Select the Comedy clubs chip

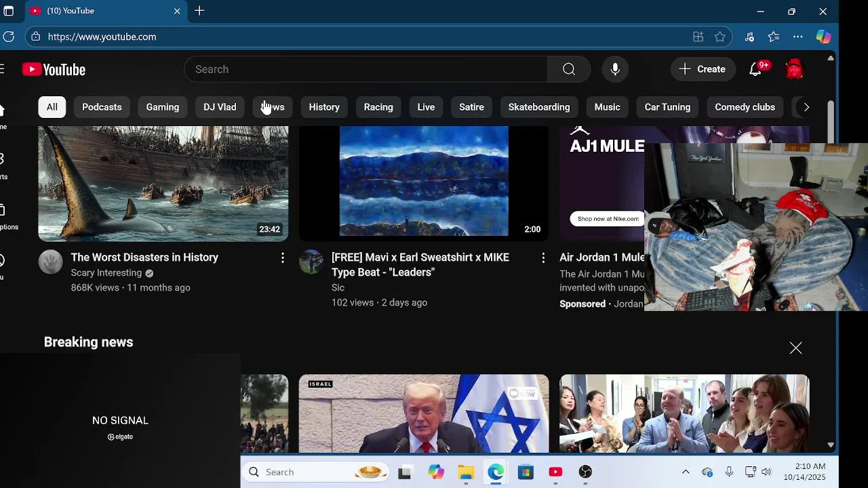[745, 107]
